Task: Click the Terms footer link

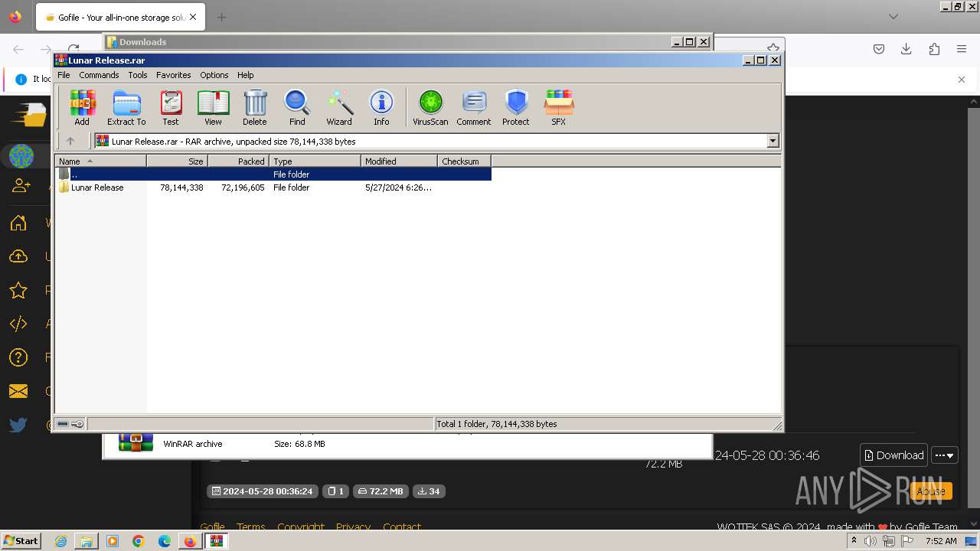Action: click(250, 527)
